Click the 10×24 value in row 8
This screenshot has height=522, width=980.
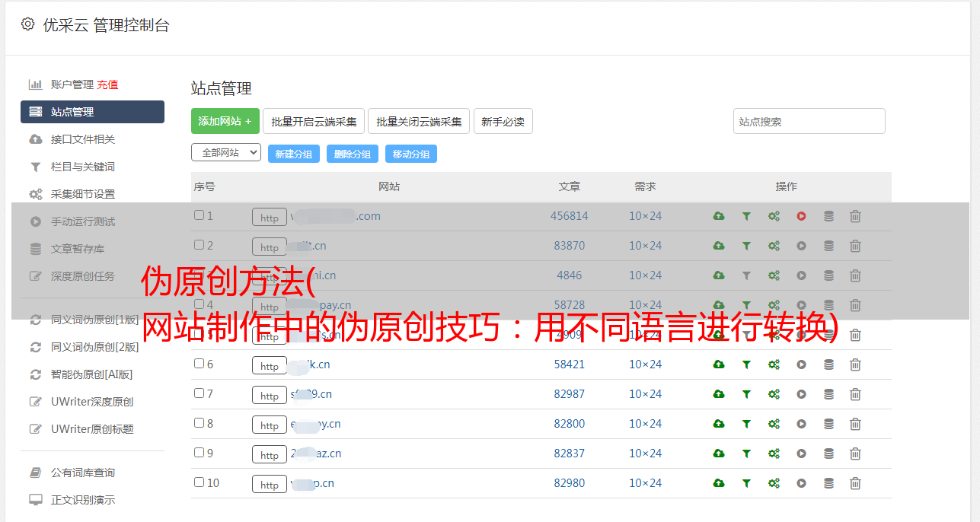click(645, 424)
